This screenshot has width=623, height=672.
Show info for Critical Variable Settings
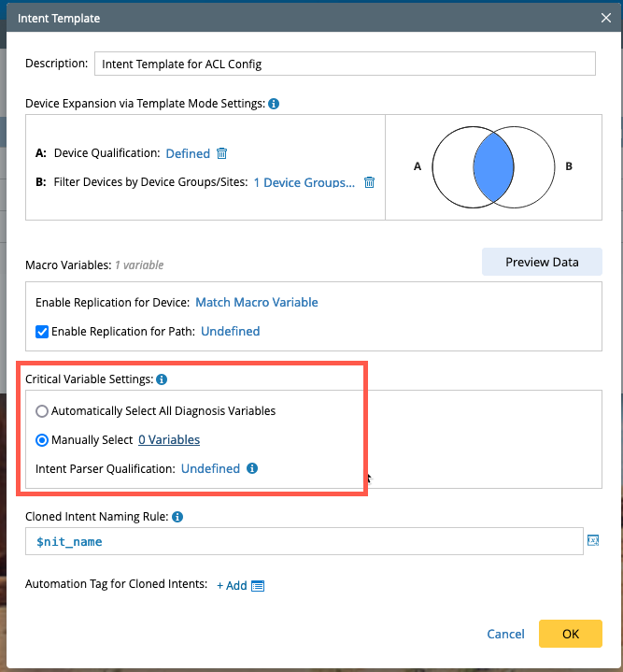point(162,379)
